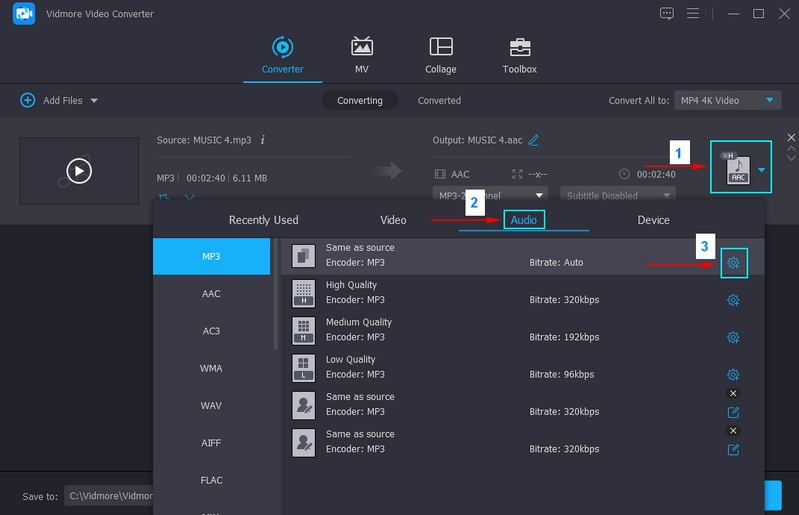Open settings gear for Medium Quality preset
This screenshot has height=515, width=799.
point(733,337)
